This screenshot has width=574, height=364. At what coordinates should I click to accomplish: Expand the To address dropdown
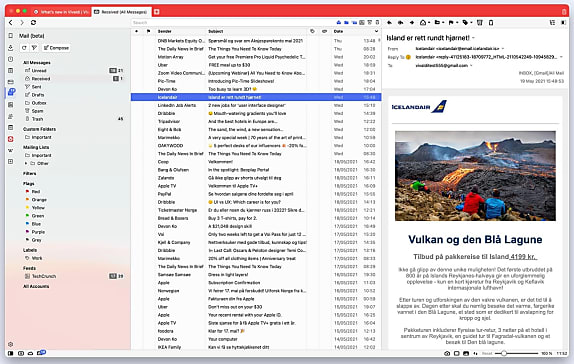pos(471,66)
